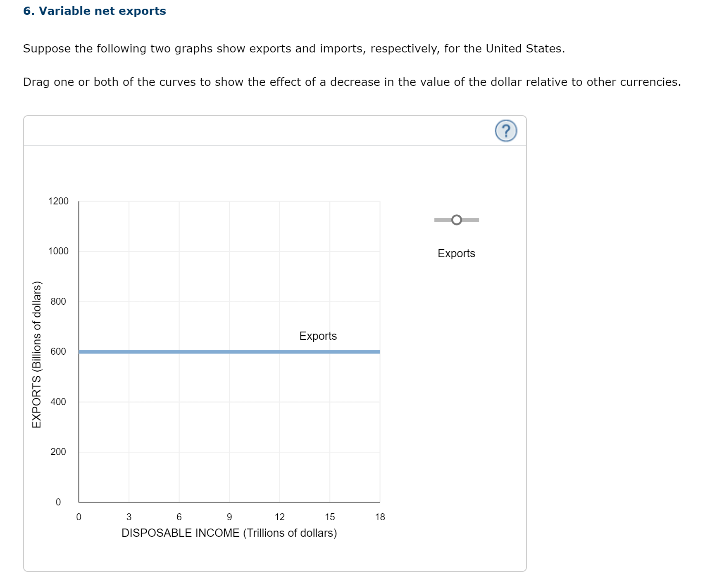Image resolution: width=717 pixels, height=588 pixels.
Task: Click the 9 tick label on x-axis
Action: pos(229,517)
